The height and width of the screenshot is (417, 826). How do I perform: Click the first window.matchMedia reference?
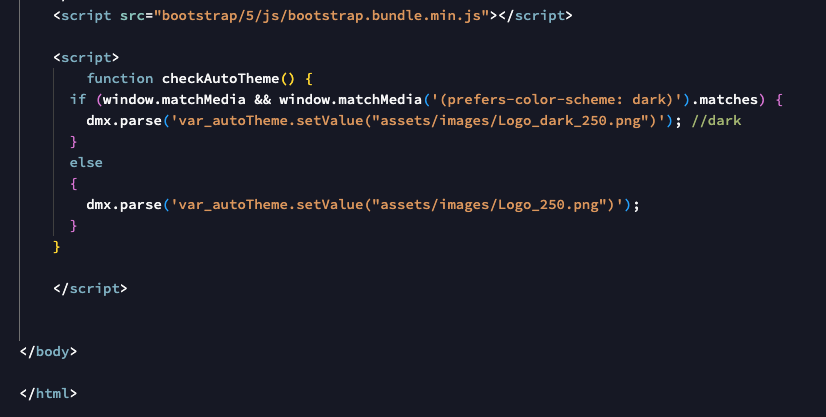(x=174, y=100)
